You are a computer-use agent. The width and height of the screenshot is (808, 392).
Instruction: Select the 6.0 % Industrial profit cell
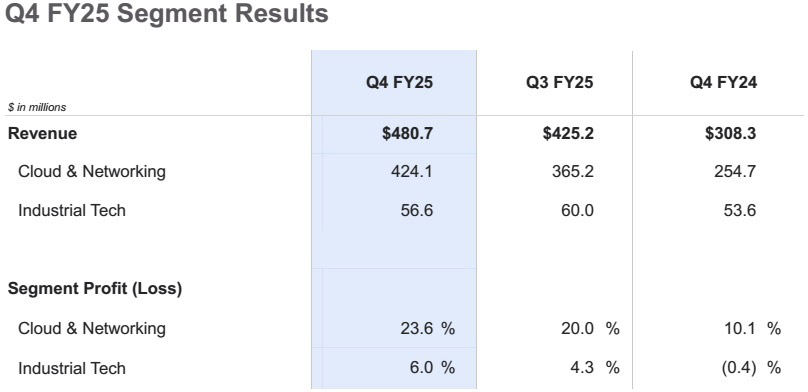[x=432, y=368]
